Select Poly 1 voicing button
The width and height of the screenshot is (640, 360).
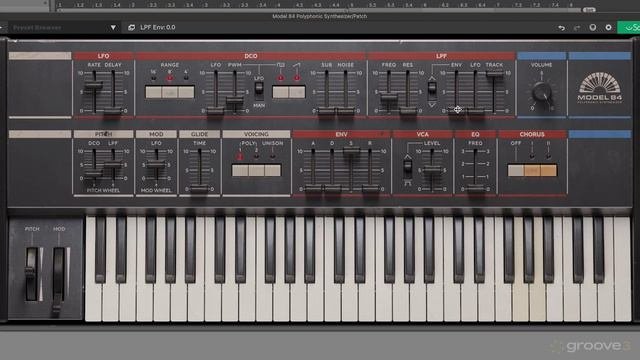click(x=240, y=170)
